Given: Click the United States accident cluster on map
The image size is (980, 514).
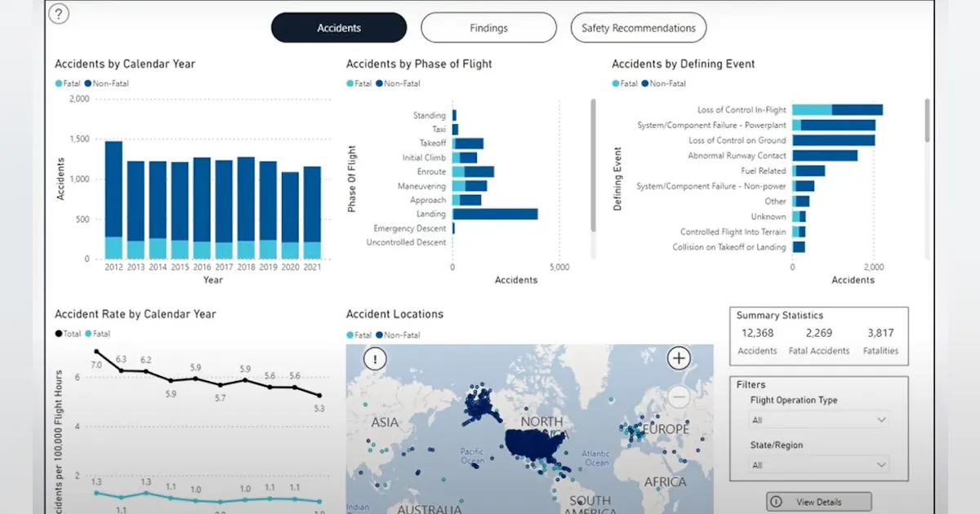Looking at the screenshot, I should pos(535,445).
